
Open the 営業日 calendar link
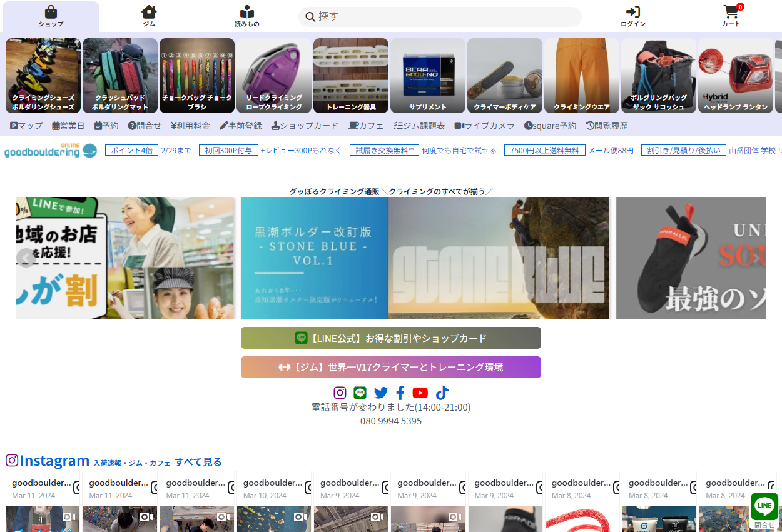pyautogui.click(x=68, y=126)
